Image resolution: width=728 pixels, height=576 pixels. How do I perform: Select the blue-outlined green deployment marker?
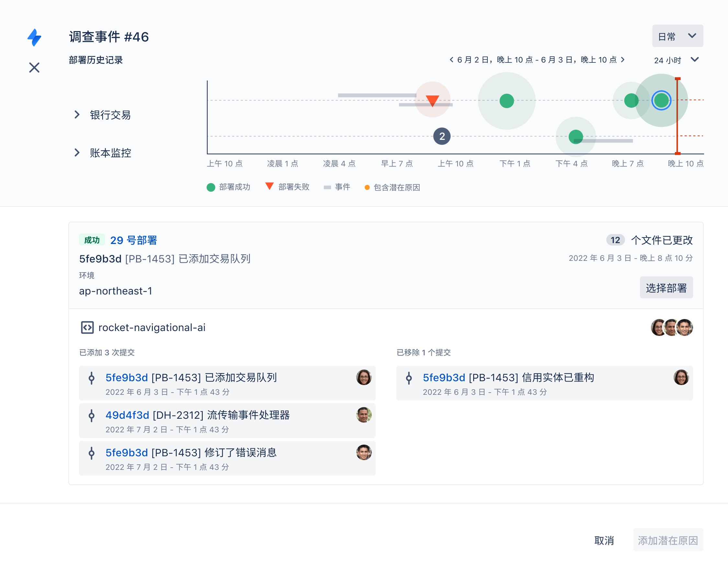pyautogui.click(x=661, y=100)
